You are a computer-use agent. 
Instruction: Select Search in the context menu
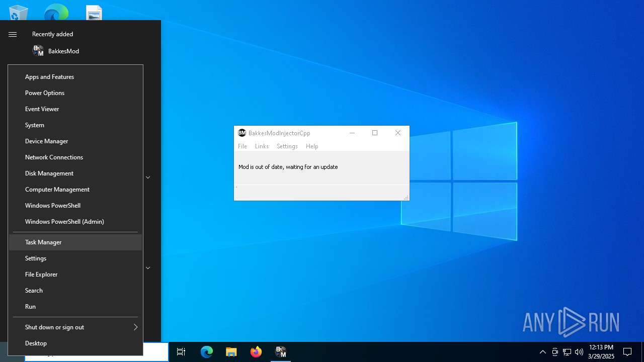[x=75, y=291]
